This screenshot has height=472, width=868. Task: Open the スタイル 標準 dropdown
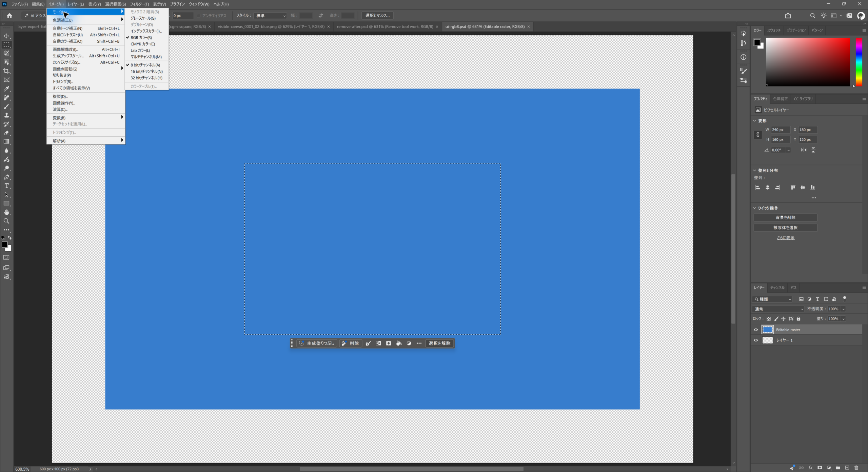point(271,16)
